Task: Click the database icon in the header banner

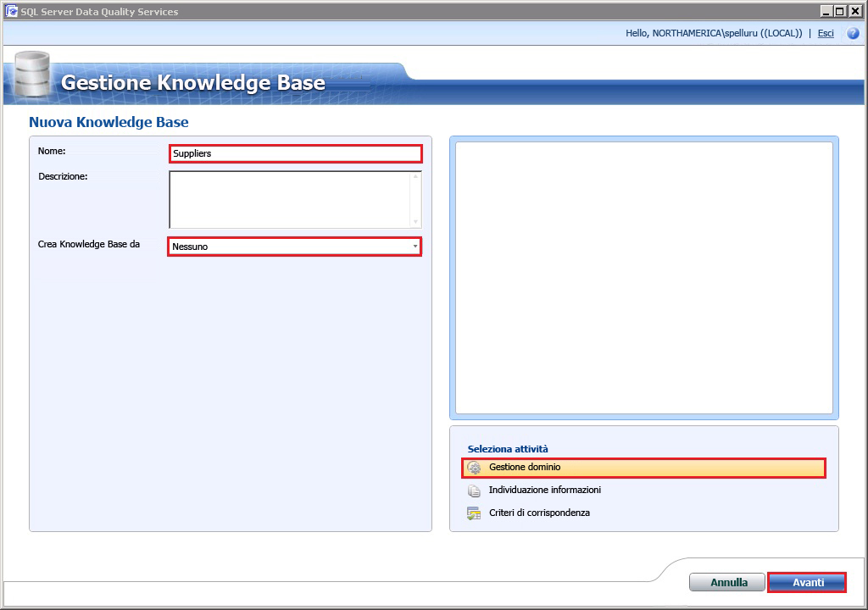Action: [x=31, y=75]
